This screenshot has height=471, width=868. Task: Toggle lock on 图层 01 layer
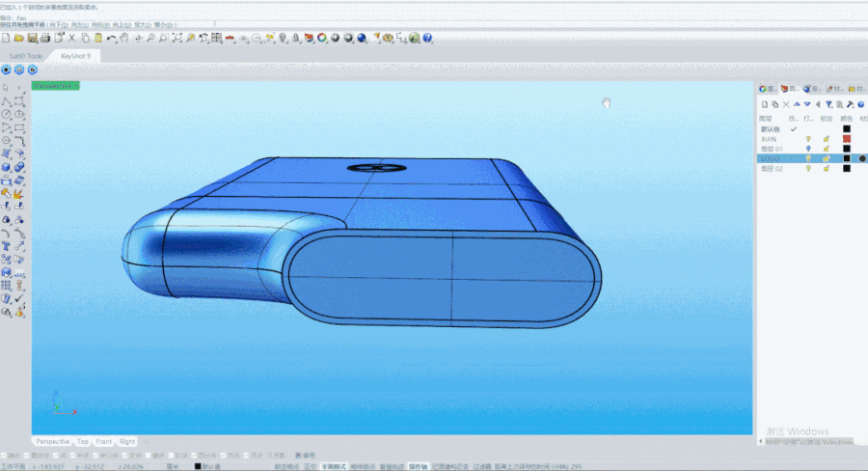(x=827, y=149)
